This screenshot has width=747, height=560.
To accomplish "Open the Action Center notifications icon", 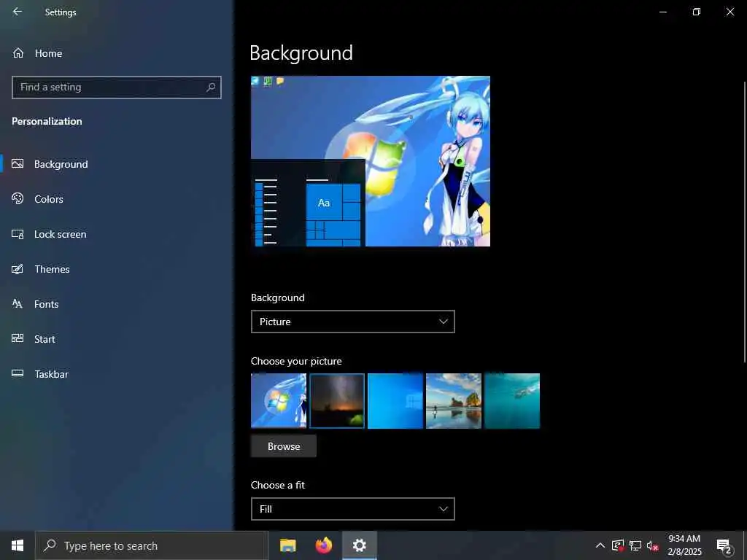I will pyautogui.click(x=724, y=546).
